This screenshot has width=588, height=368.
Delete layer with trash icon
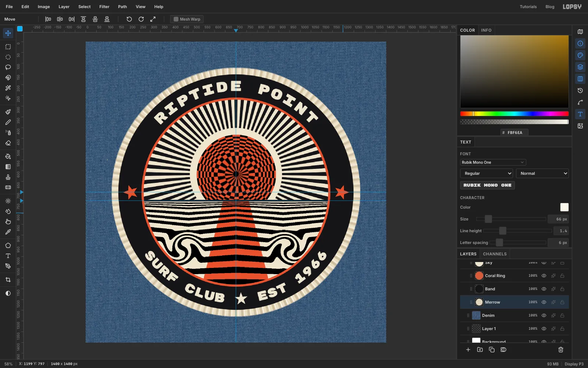pos(561,350)
